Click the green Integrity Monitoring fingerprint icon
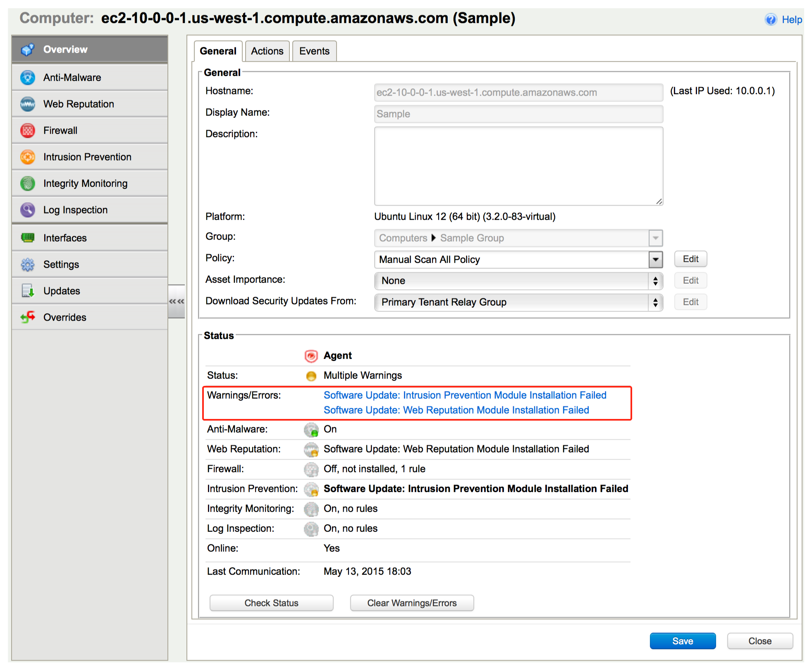Image resolution: width=812 pixels, height=670 pixels. [28, 183]
